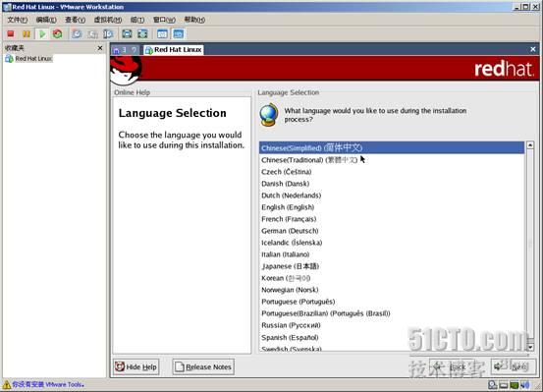
Task: Select Portuguese(Brazilian) language entry
Action: click(392, 313)
